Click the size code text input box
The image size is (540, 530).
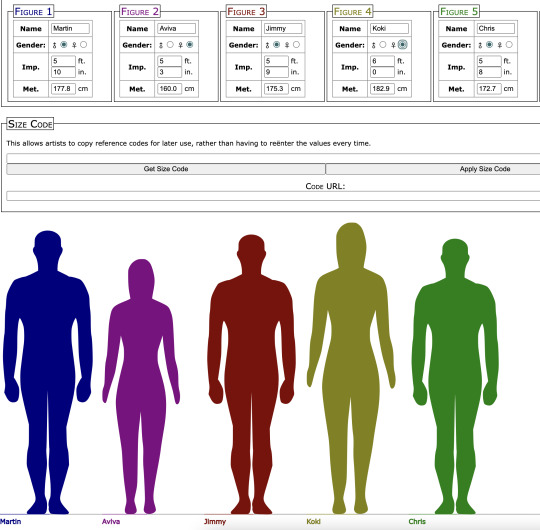click(x=273, y=158)
